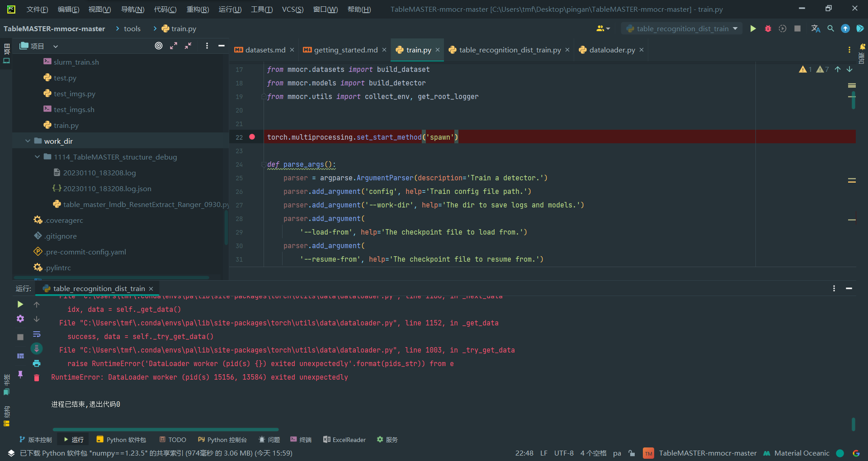Open the 运行 menu

point(230,9)
